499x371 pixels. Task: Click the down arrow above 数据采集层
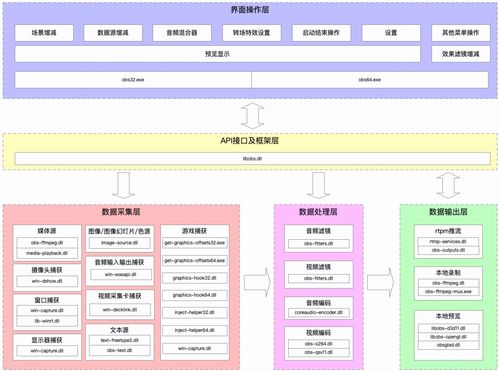123,185
